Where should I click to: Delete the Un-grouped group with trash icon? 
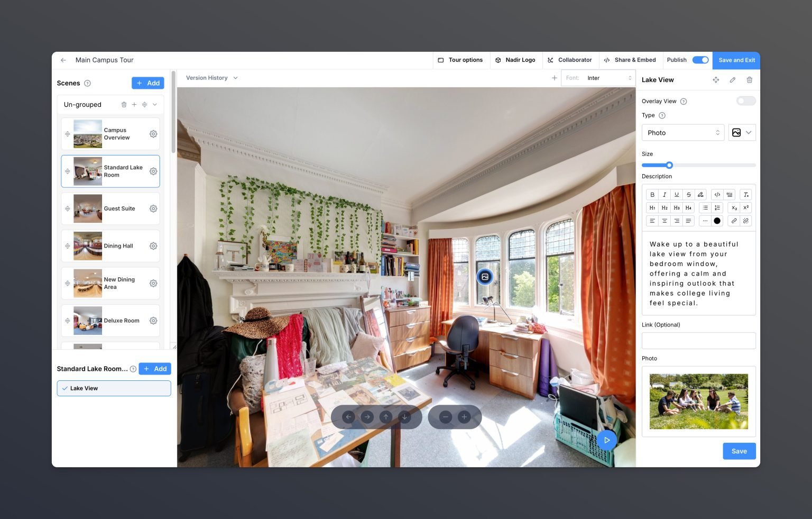(124, 105)
